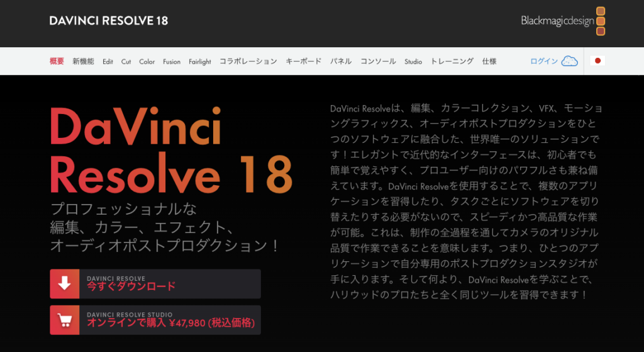Image resolution: width=644 pixels, height=352 pixels.
Task: Select the コンソール tab
Action: point(378,61)
